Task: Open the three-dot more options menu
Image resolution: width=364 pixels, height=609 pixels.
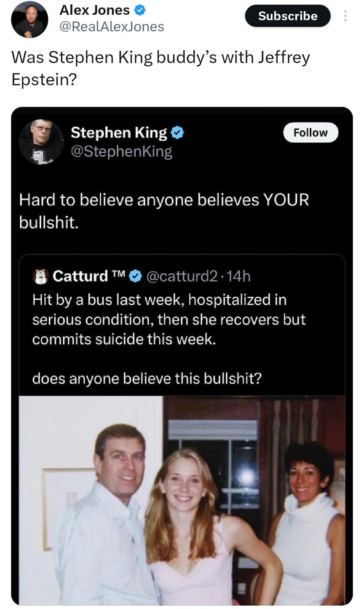Action: [x=345, y=16]
